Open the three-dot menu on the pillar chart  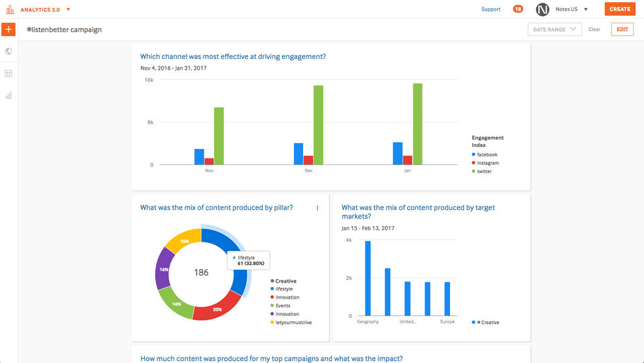(x=317, y=208)
